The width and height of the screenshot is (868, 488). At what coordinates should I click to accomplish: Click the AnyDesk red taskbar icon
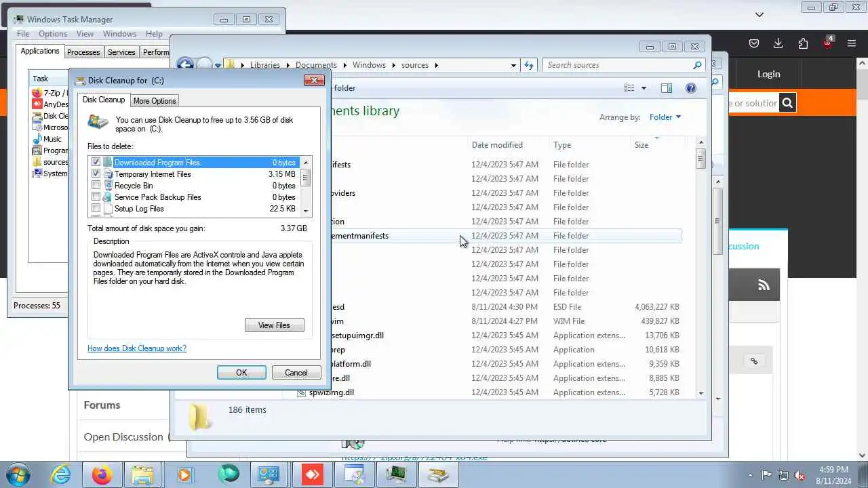pos(312,474)
